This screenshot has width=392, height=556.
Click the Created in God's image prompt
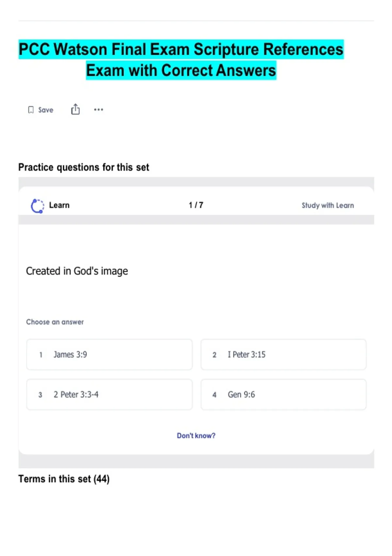coord(77,271)
